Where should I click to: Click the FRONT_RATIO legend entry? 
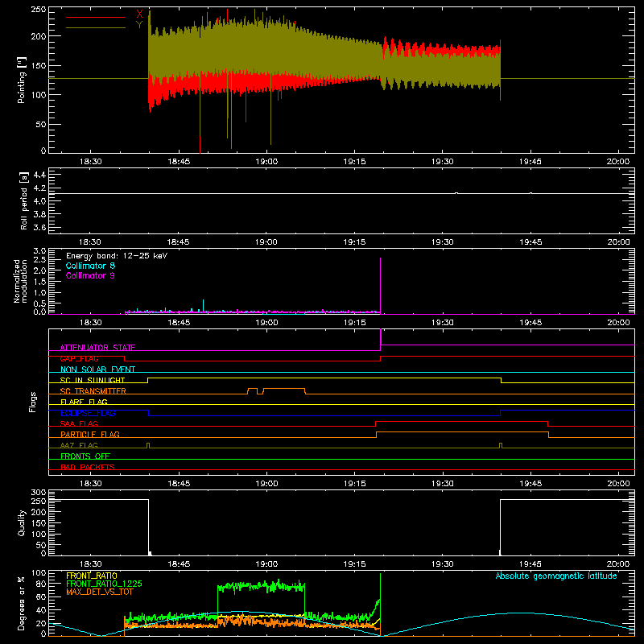[x=92, y=576]
